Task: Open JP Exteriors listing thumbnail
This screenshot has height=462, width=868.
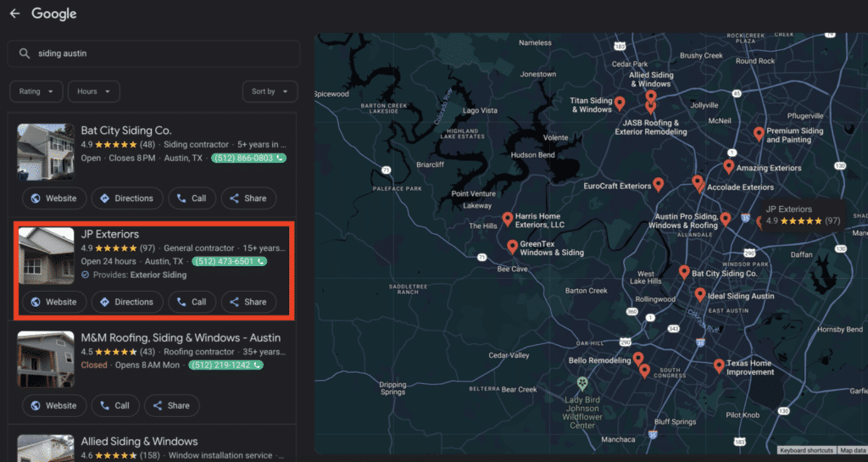Action: (x=46, y=256)
